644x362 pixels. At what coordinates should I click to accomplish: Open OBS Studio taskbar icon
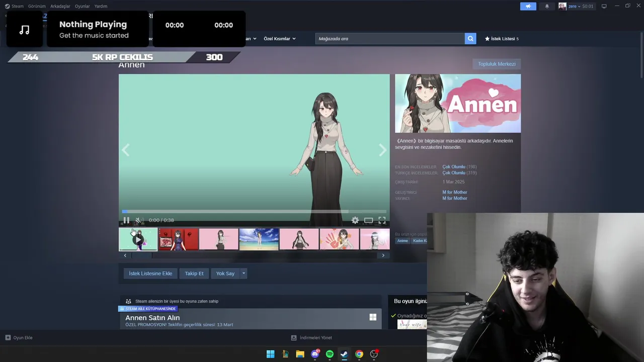click(x=374, y=354)
